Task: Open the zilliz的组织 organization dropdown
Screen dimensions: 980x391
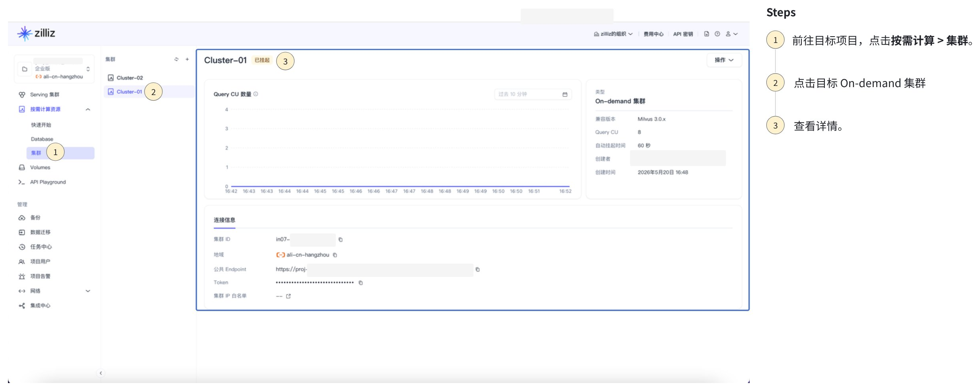Action: 613,34
